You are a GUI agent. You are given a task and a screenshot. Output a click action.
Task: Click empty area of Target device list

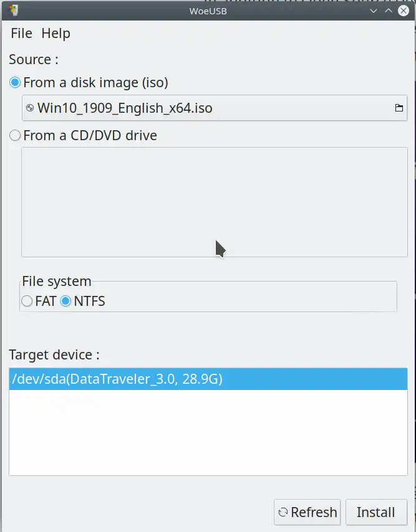[x=208, y=432]
